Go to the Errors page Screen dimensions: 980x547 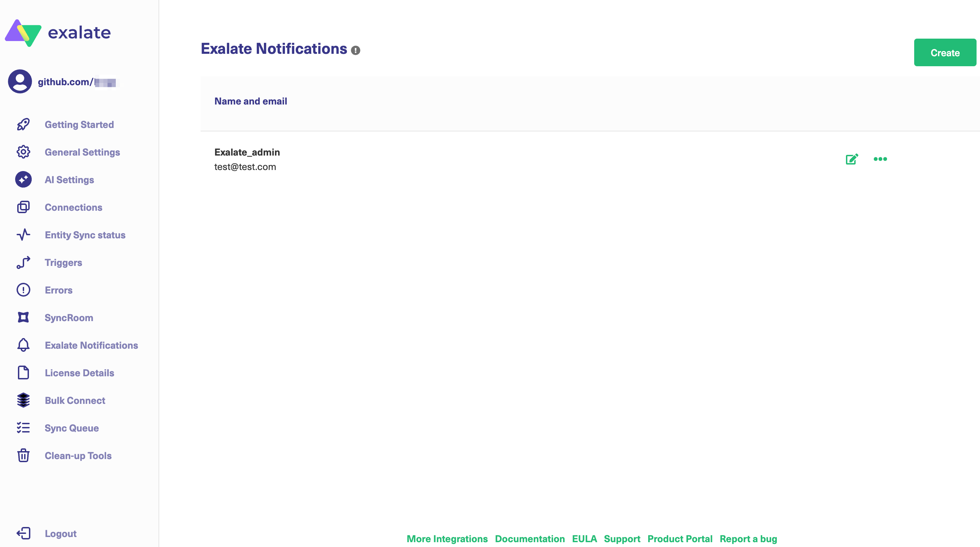pos(58,290)
